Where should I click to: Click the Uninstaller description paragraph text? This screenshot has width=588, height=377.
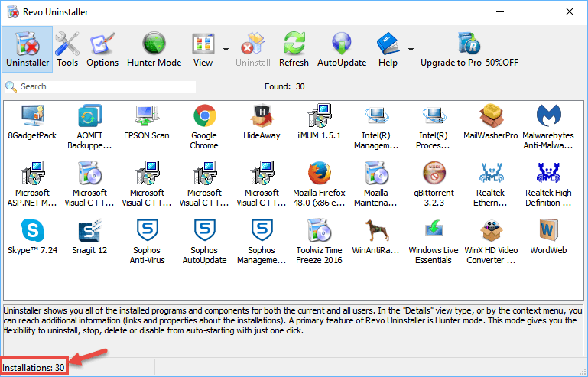[x=293, y=320]
